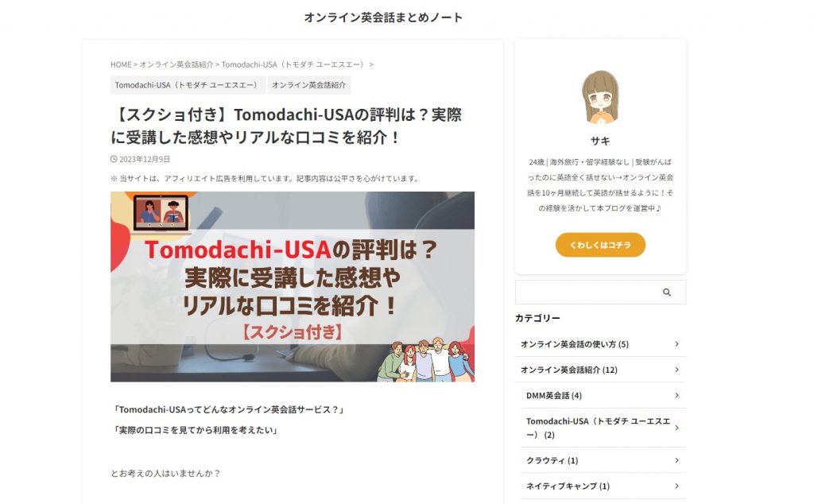Open オンライン英会話紹介 breadcrumb link
This screenshot has height=504, width=814.
tap(176, 65)
